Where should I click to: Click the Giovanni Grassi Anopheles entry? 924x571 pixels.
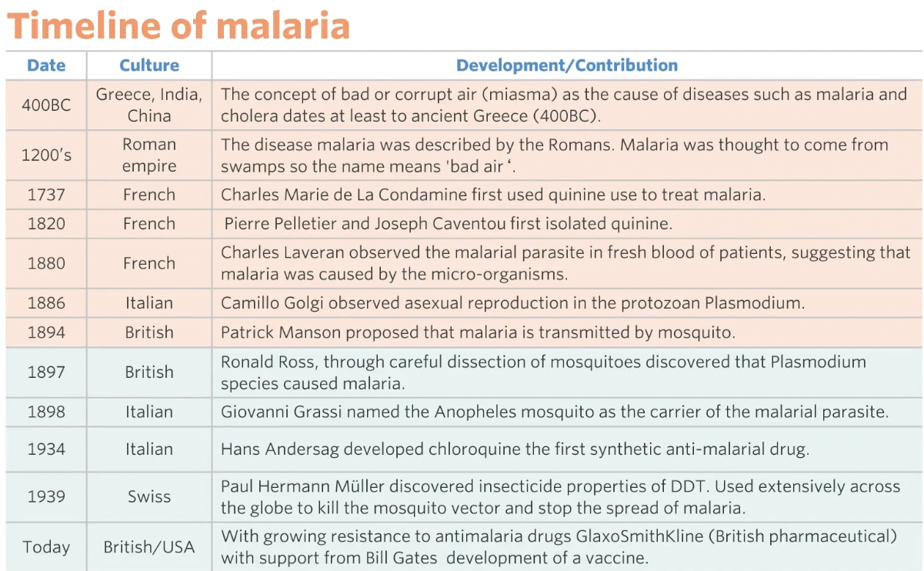[554, 412]
